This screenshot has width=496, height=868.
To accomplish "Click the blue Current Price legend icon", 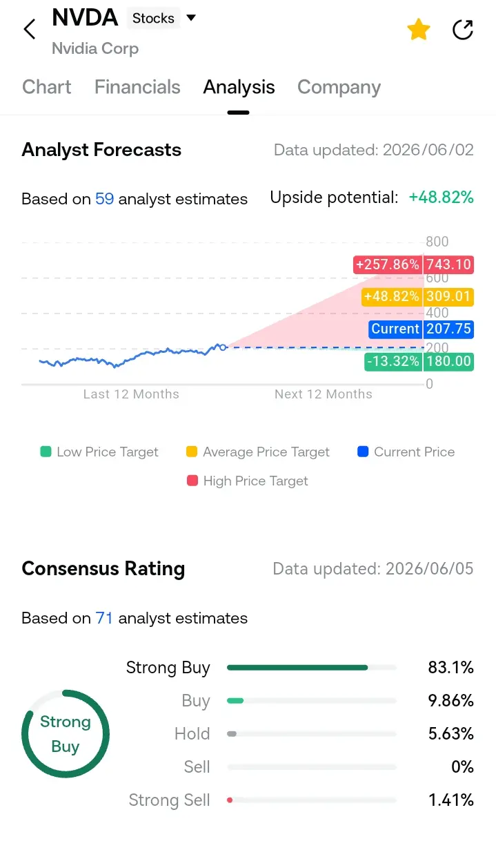I will [364, 452].
